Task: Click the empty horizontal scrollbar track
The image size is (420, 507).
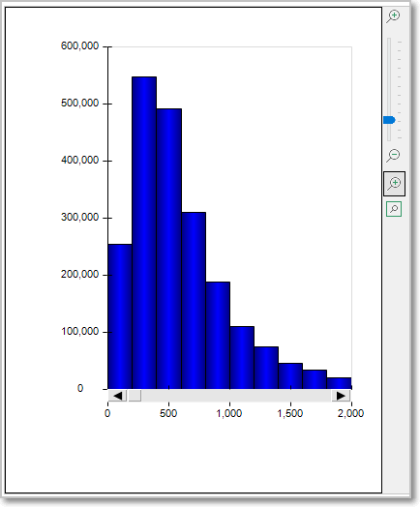Action: [236, 396]
